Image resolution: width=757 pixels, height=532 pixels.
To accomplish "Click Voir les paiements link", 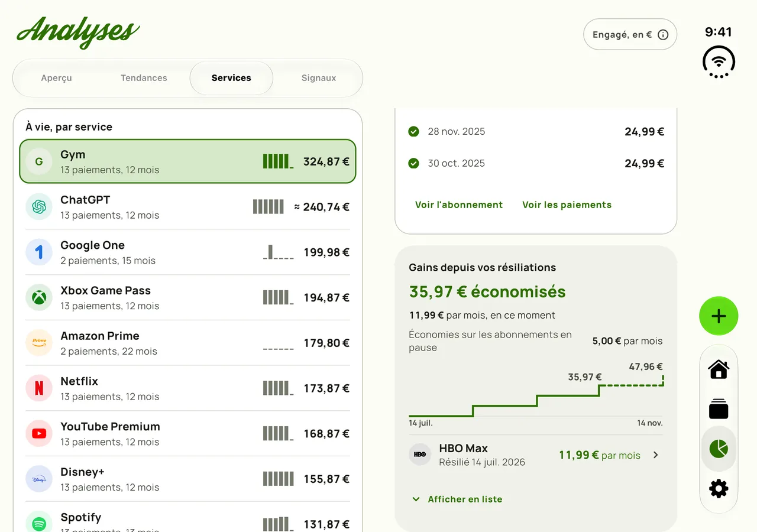I will 567,205.
